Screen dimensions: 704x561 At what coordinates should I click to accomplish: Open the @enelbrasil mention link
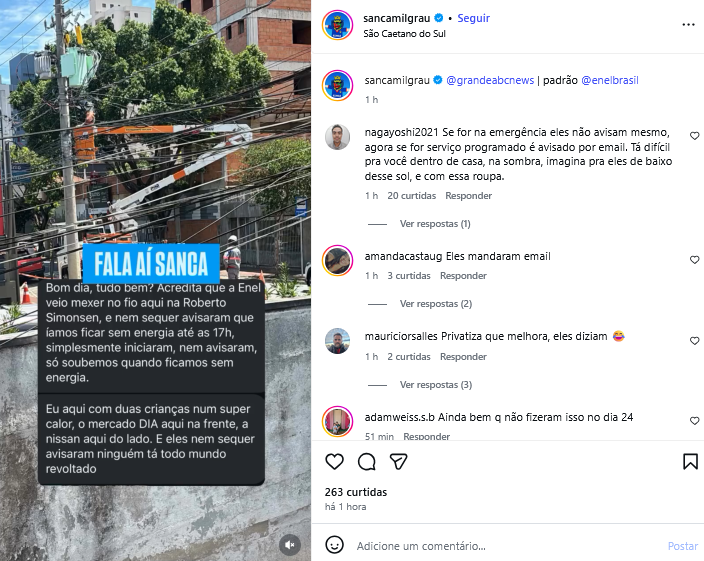point(610,80)
